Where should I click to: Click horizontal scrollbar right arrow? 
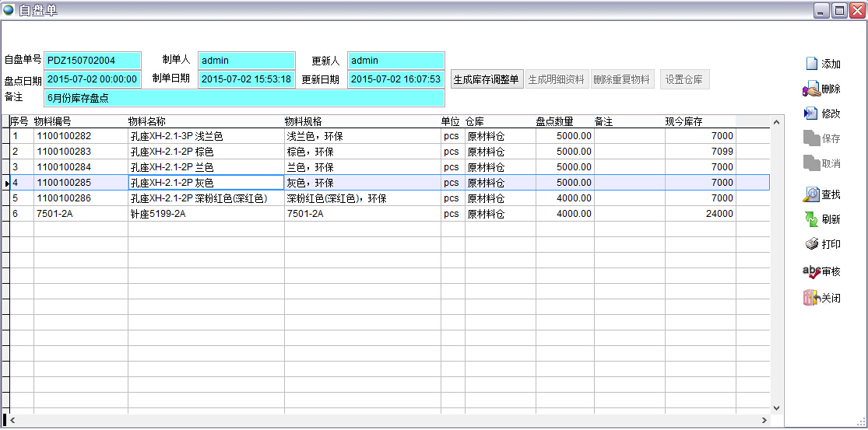(775, 421)
